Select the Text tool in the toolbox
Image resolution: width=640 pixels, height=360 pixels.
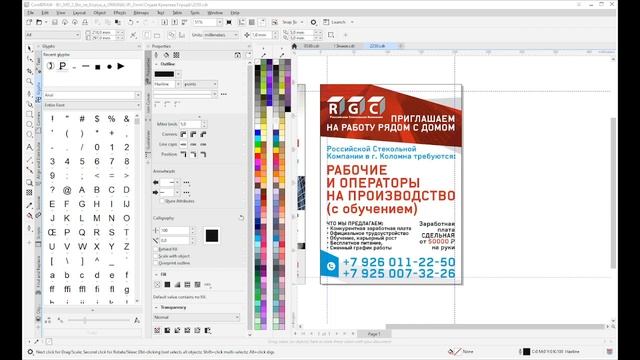(x=29, y=147)
